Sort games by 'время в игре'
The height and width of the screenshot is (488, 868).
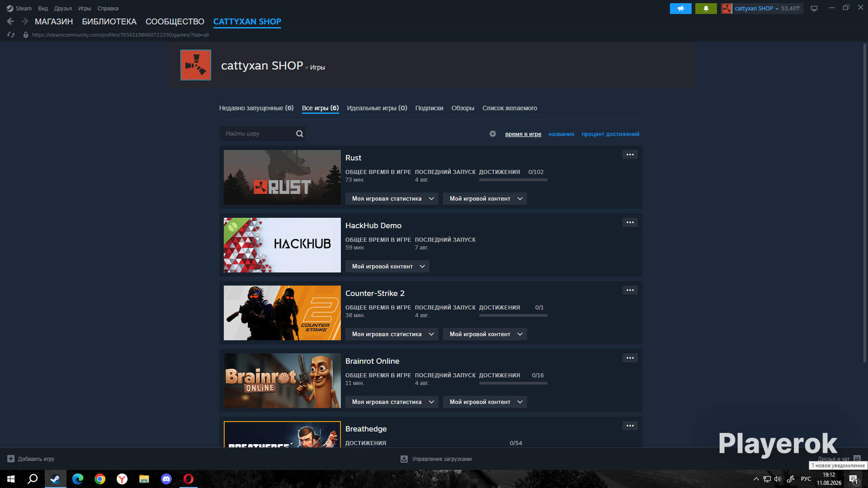[x=523, y=134]
